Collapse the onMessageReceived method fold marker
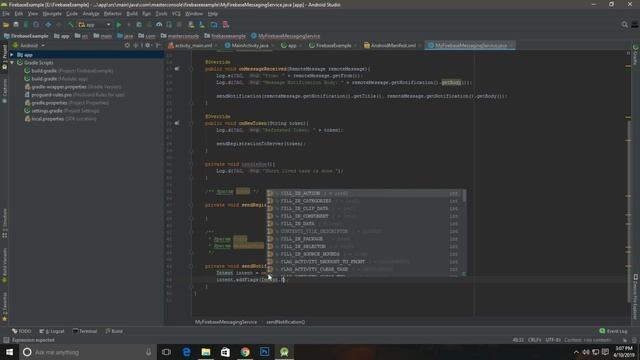The width and height of the screenshot is (640, 360). point(191,69)
